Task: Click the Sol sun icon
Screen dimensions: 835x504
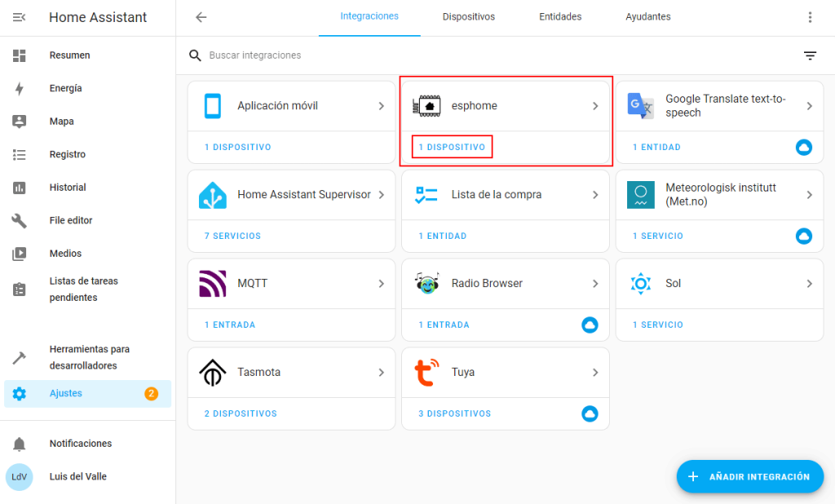Action: [641, 284]
